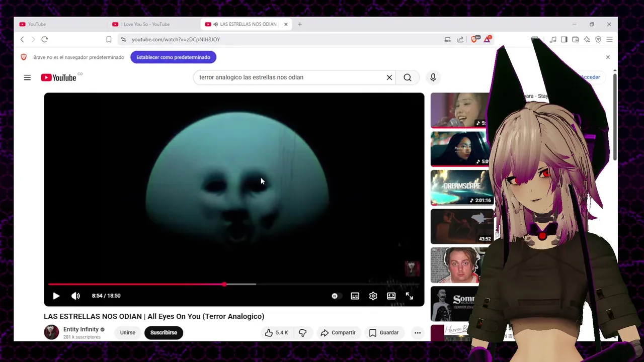Open Brave Leo AI sparkle icon

coord(587,39)
